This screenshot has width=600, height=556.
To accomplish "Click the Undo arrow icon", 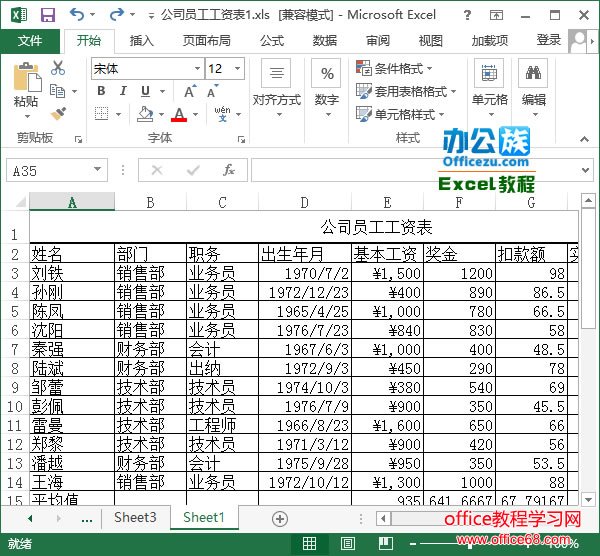I will click(x=77, y=15).
